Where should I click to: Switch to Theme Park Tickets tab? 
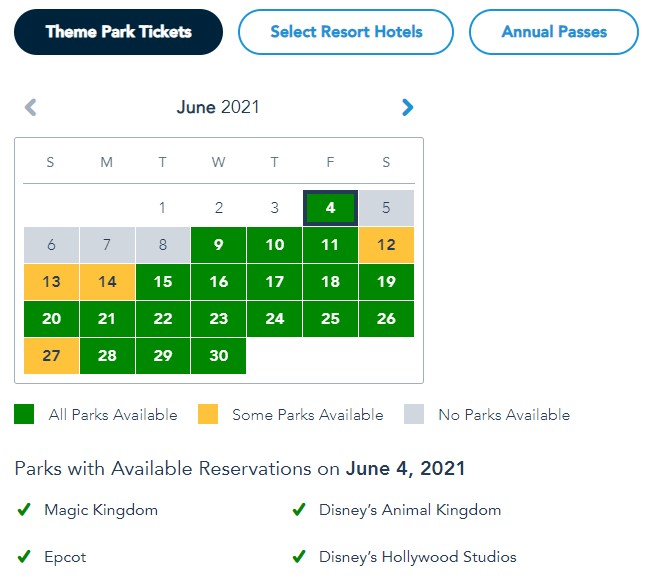point(118,32)
